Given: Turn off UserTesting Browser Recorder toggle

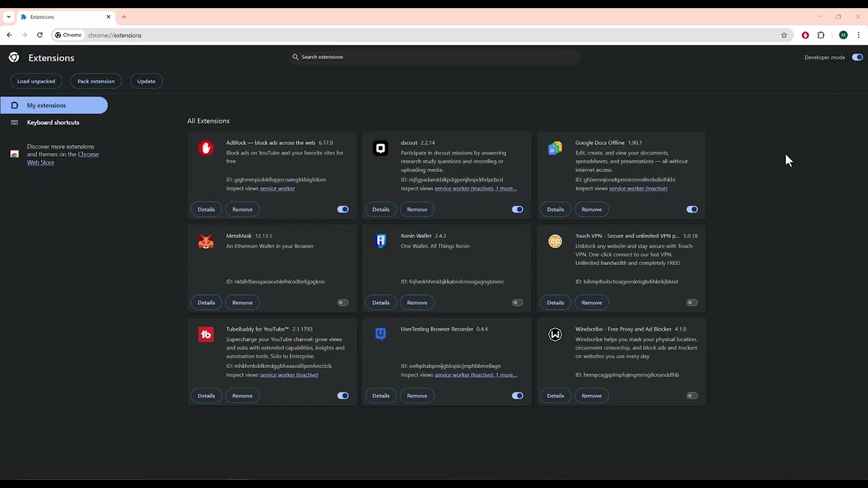Looking at the screenshot, I should (x=517, y=396).
